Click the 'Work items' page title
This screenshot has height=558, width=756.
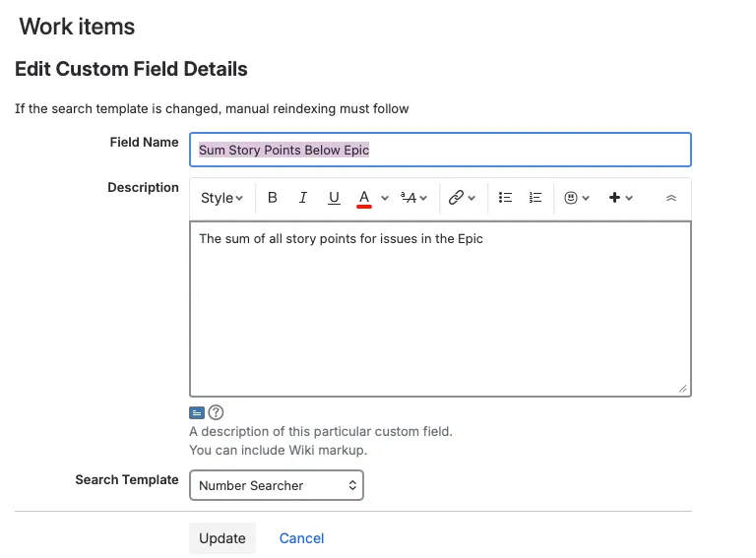(x=77, y=26)
